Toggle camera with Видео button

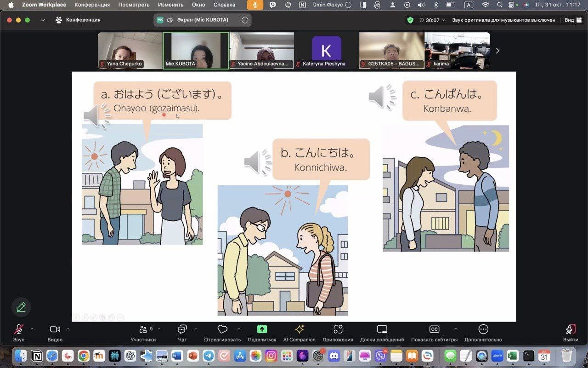point(55,329)
